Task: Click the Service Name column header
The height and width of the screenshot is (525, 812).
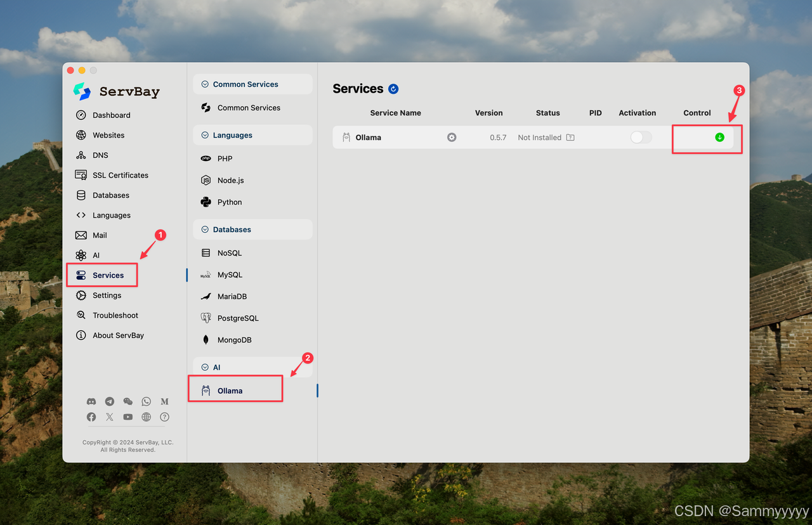Action: click(x=395, y=113)
